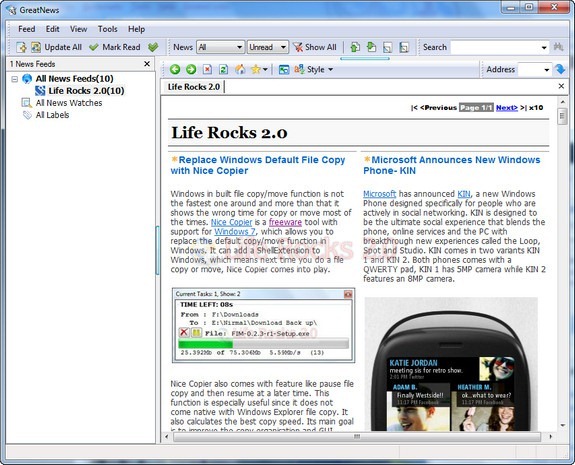Click the Nice Copier hyperlink

pos(231,222)
